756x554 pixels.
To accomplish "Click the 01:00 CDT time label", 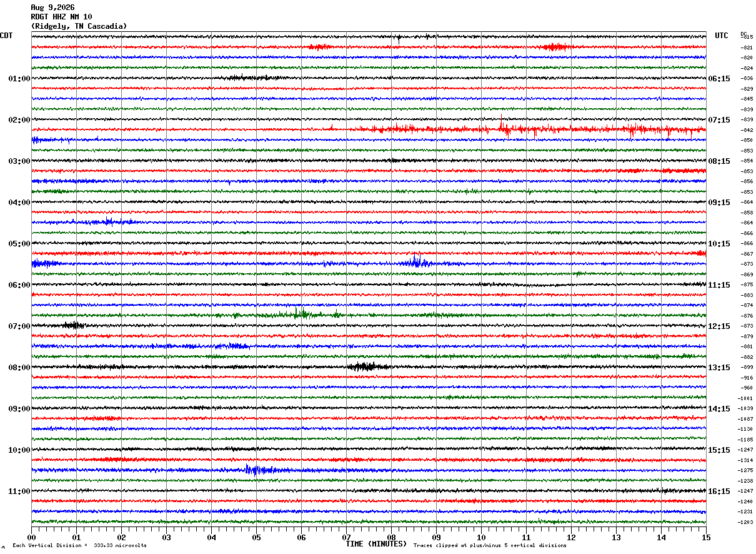I will coord(19,79).
